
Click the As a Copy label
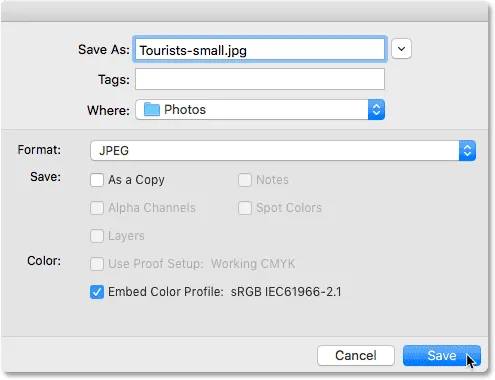pyautogui.click(x=136, y=180)
